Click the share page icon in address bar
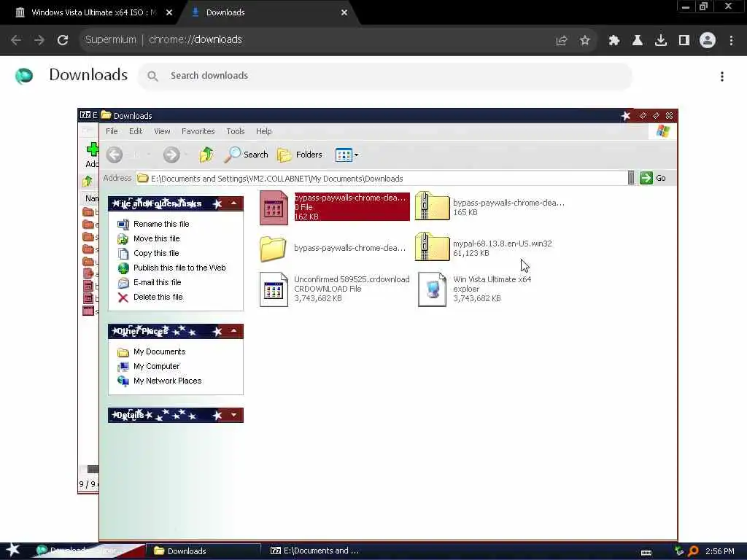This screenshot has width=747, height=560. pos(562,41)
